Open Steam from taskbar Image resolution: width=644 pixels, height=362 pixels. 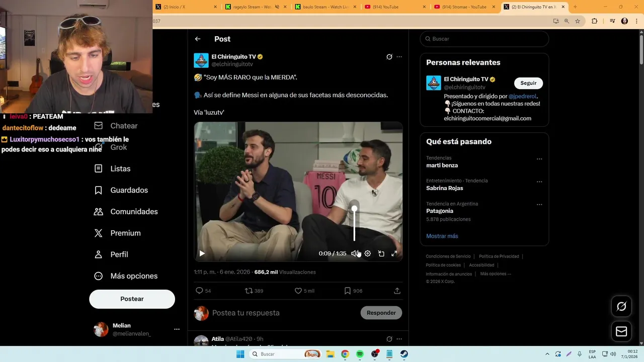tap(404, 354)
